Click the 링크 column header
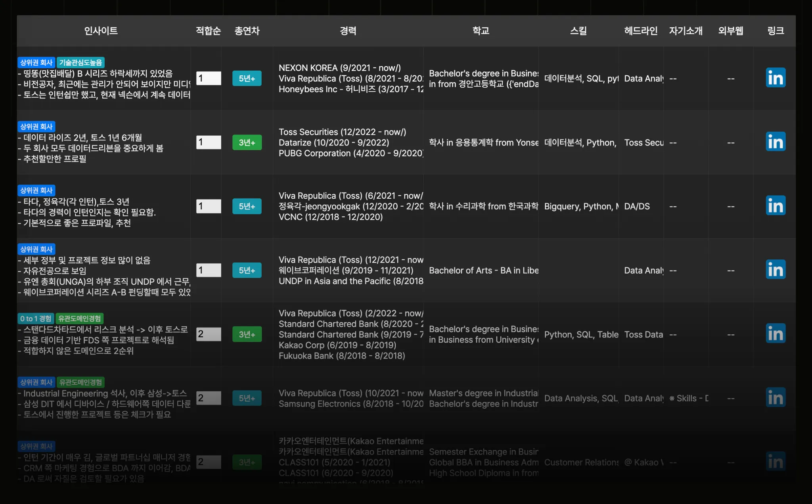Screen dimensions: 812x504 pyautogui.click(x=775, y=31)
